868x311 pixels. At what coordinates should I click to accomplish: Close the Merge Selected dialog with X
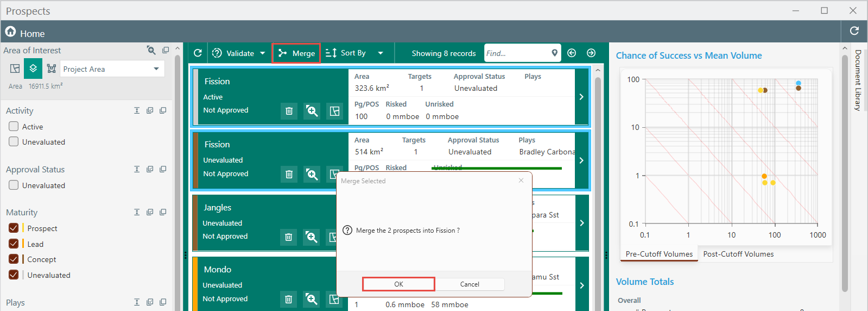[x=521, y=181]
